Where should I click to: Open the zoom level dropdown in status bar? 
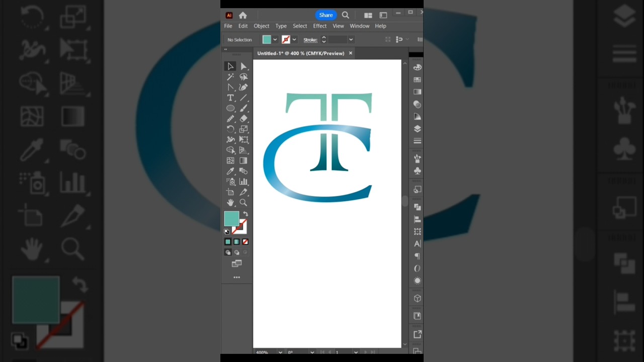[x=280, y=352]
